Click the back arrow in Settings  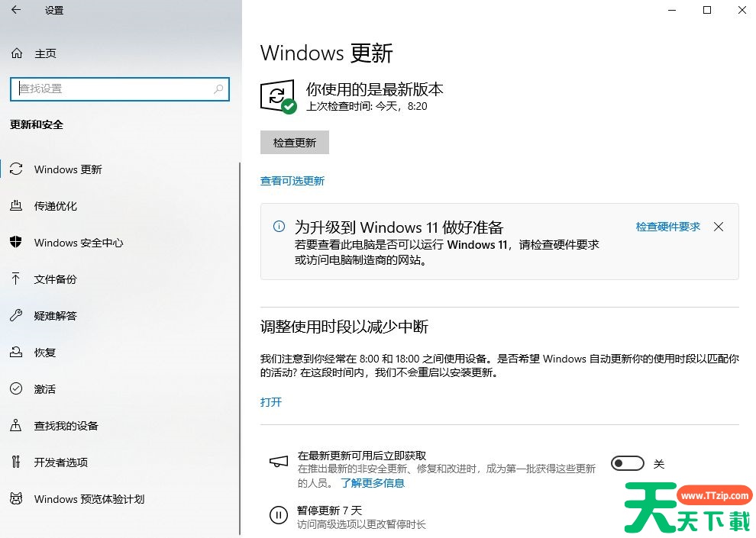(16, 10)
